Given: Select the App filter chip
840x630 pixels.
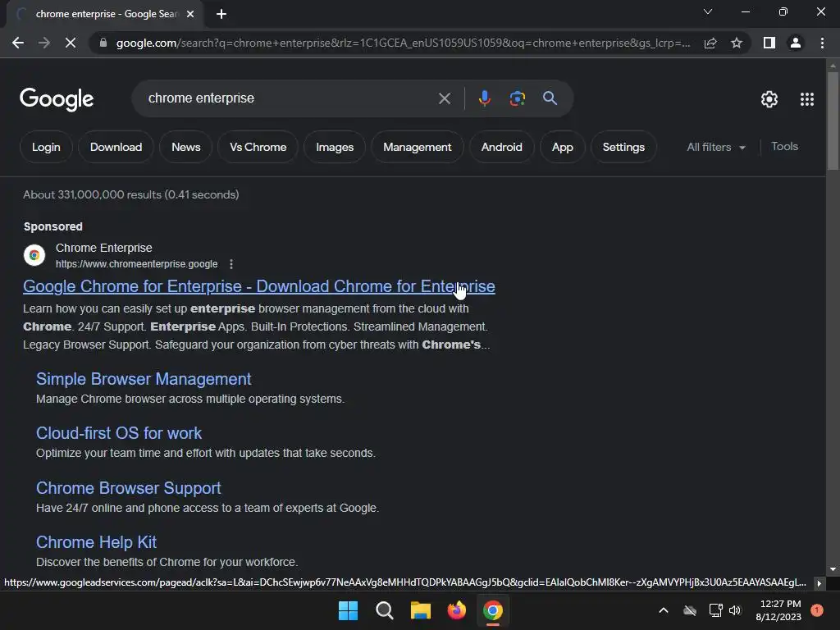Looking at the screenshot, I should click(563, 147).
